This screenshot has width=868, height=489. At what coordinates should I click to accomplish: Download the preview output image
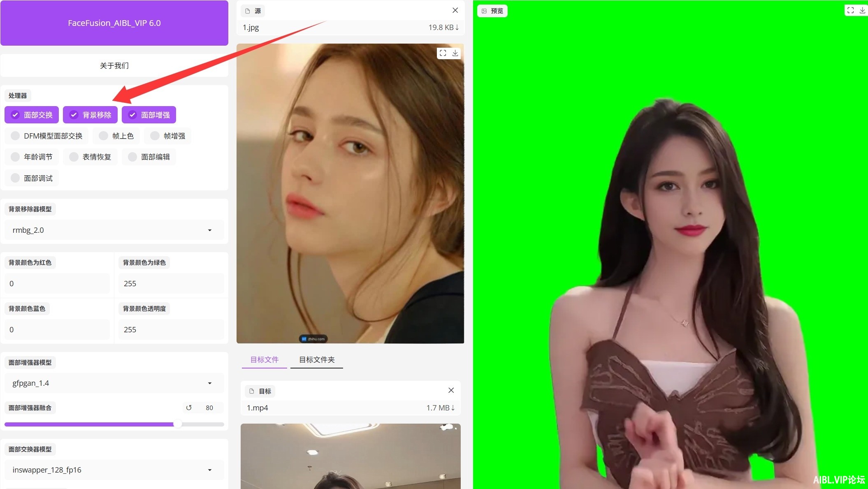click(862, 10)
